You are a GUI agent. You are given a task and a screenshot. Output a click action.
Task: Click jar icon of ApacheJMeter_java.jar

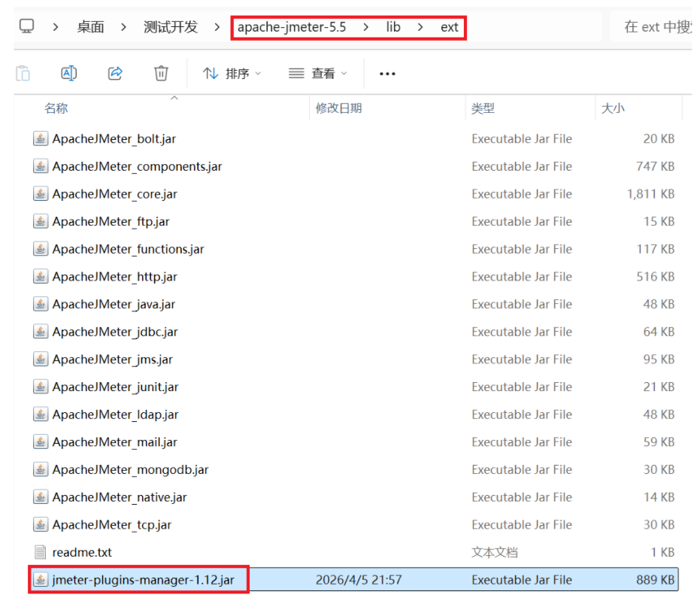pyautogui.click(x=41, y=304)
